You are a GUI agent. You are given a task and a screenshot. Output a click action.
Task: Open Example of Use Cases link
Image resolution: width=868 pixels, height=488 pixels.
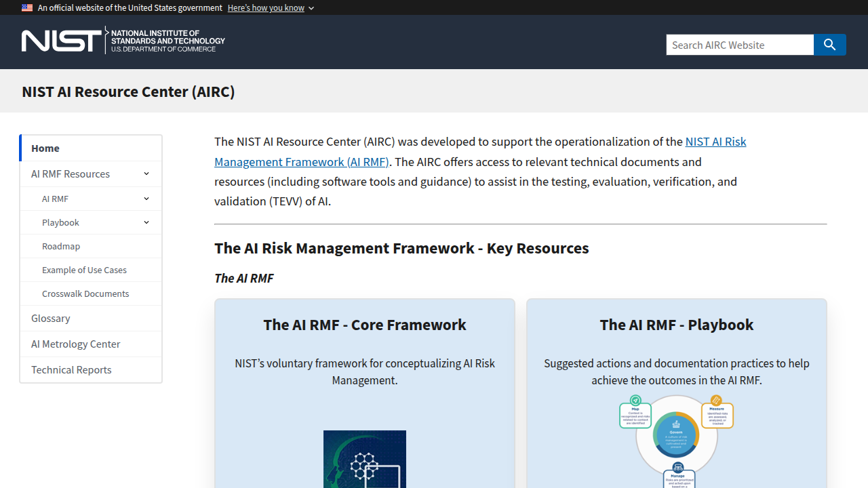point(91,270)
